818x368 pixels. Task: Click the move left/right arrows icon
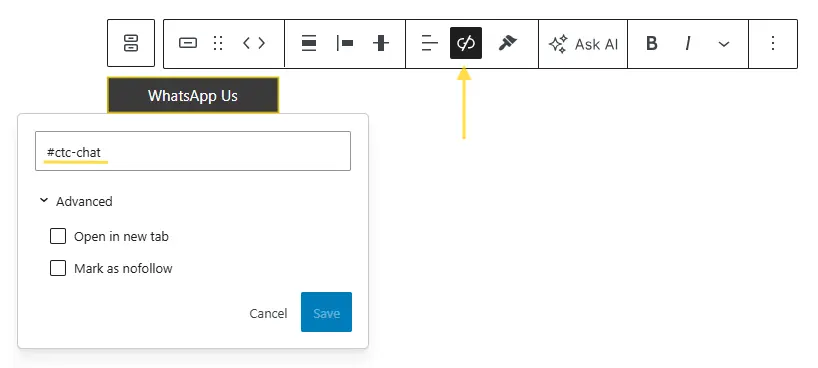pos(254,43)
